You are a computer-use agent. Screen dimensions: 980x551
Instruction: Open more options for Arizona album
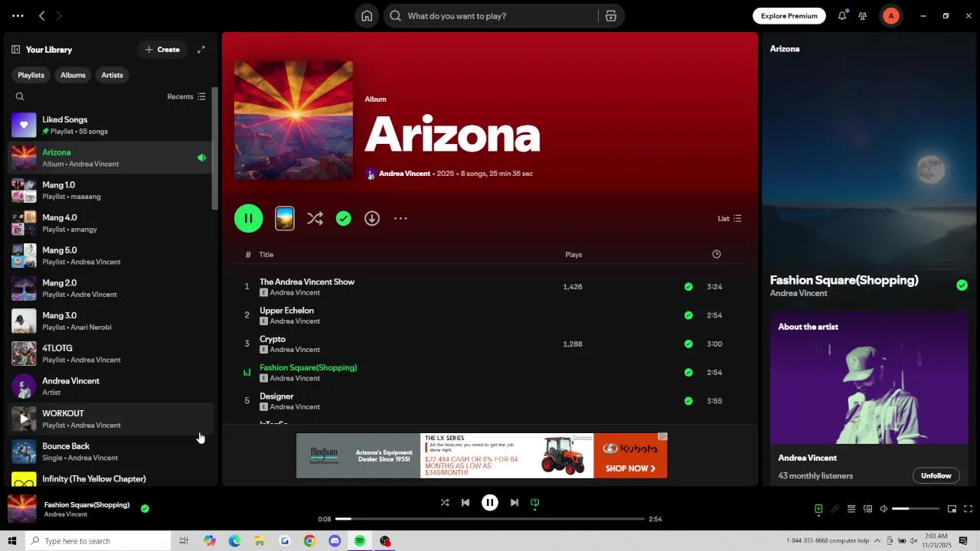[x=400, y=218]
